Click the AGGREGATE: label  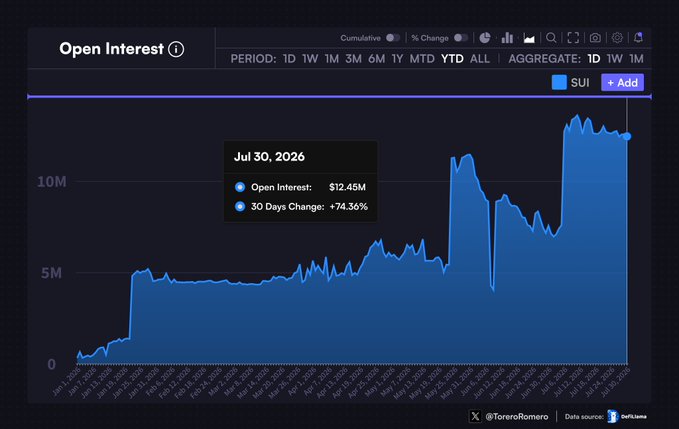[544, 59]
